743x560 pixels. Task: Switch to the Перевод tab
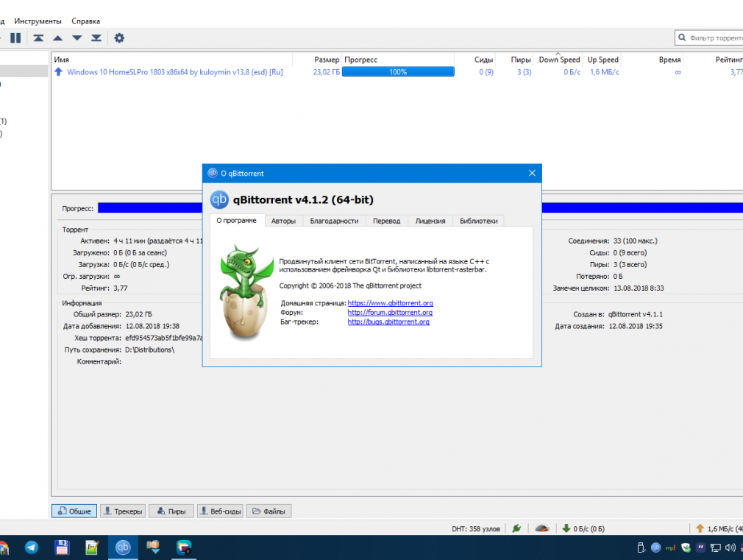[x=387, y=221]
